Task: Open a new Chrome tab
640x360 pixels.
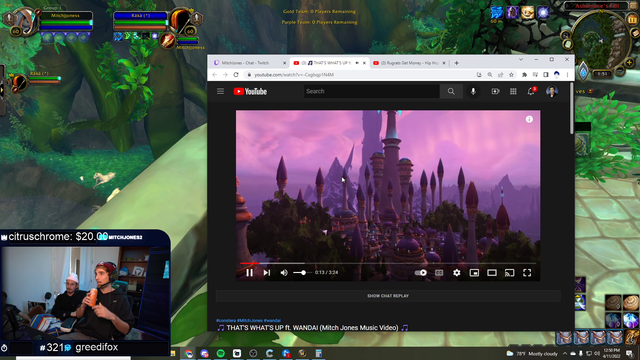Action: tap(456, 63)
